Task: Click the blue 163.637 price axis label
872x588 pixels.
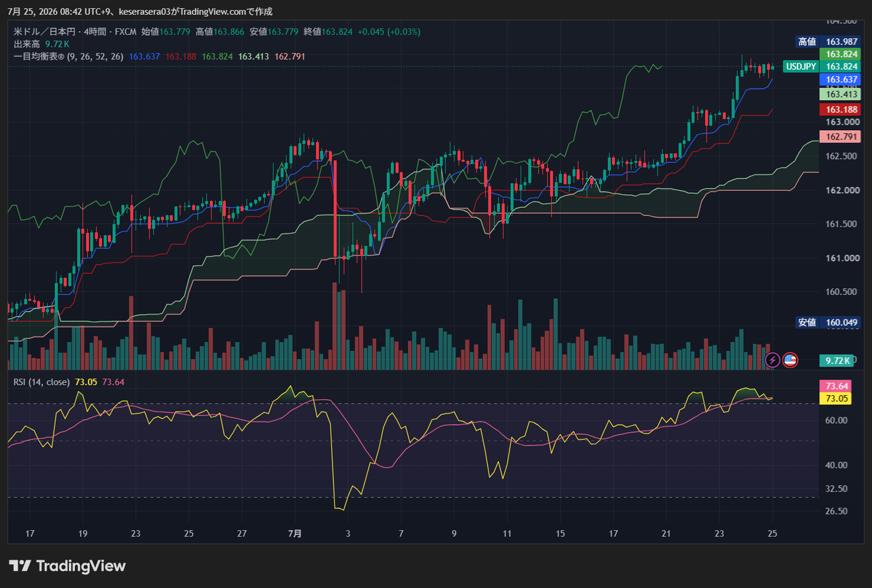Action: point(841,79)
